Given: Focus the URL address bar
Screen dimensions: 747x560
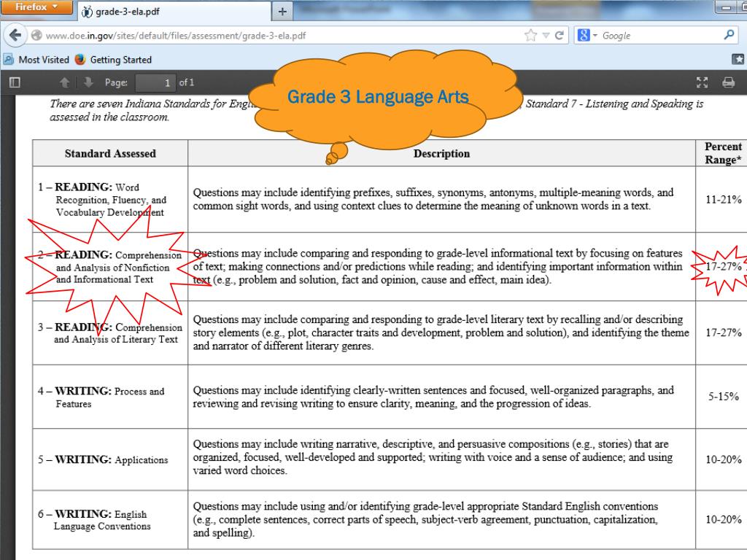Looking at the screenshot, I should [276, 35].
